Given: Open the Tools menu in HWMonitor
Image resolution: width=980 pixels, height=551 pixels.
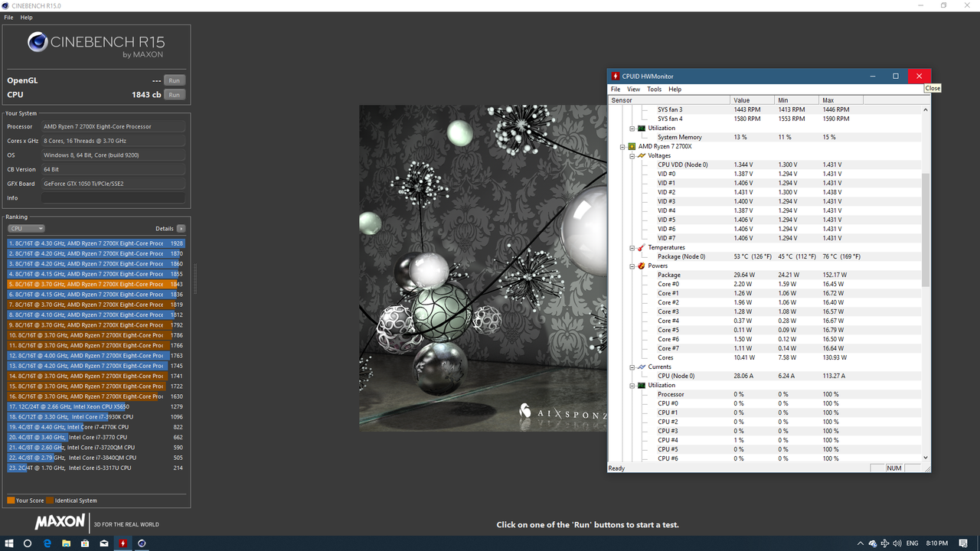Looking at the screenshot, I should click(x=654, y=89).
